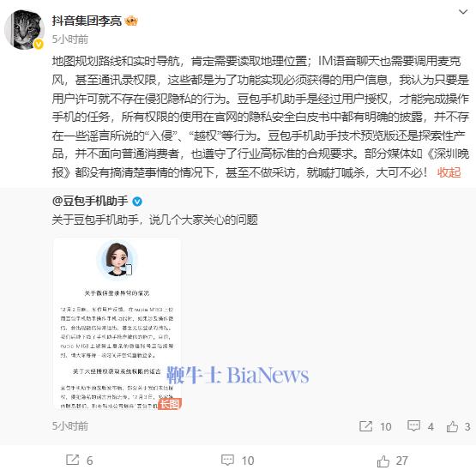Screen dimensions: 476x470
Task: Open the quoted post's 5小时前 timestamp
Action: coord(70,426)
